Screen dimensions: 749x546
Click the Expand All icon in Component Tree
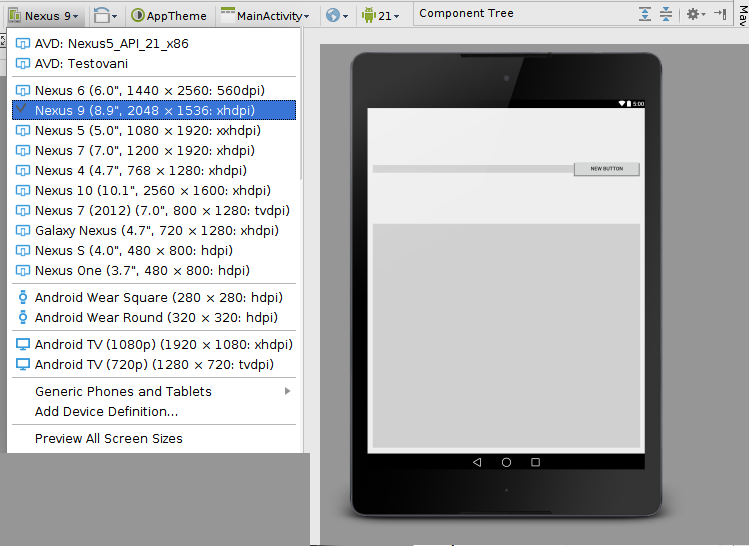coord(644,14)
